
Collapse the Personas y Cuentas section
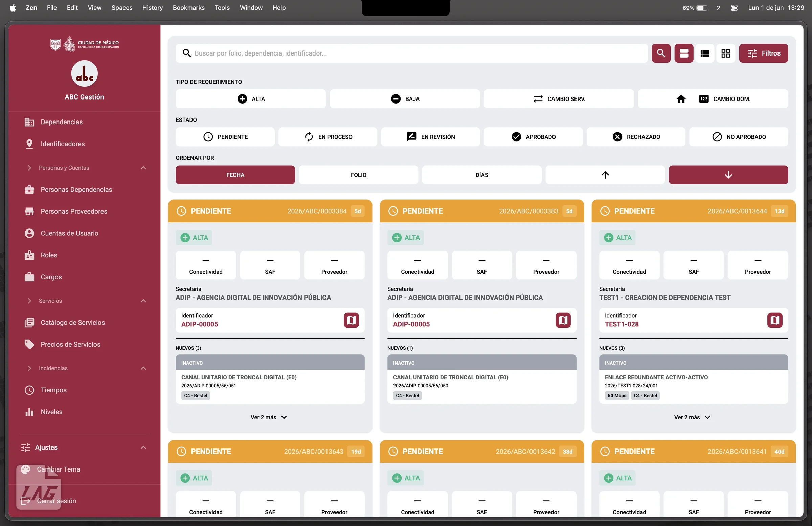143,168
